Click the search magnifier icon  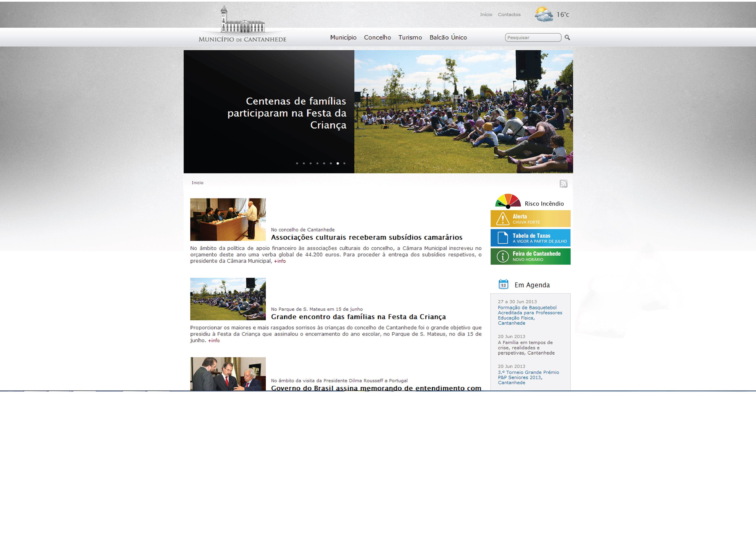click(x=567, y=38)
